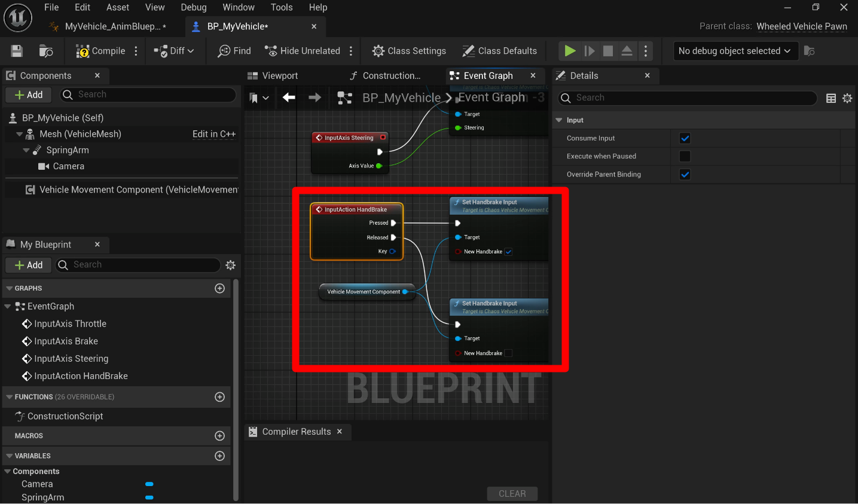Screen dimensions: 858x504
Task: Collapse the Input section in Details
Action: 560,120
